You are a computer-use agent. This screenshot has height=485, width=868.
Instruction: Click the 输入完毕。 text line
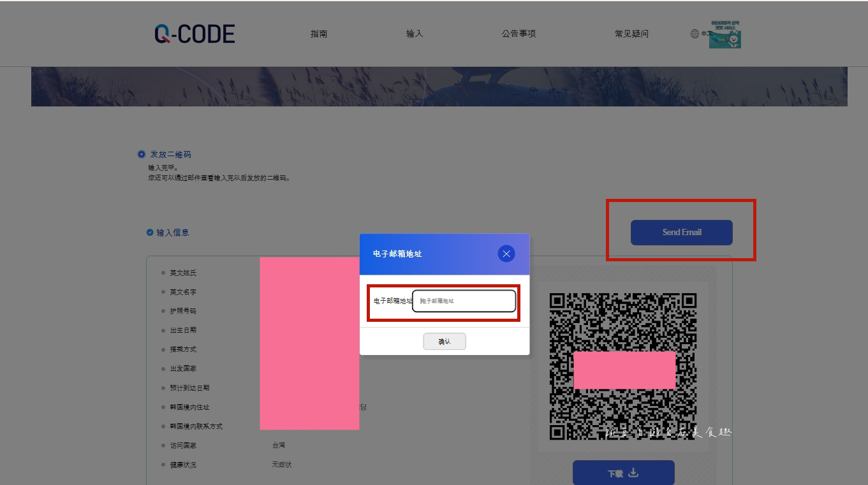pos(163,168)
